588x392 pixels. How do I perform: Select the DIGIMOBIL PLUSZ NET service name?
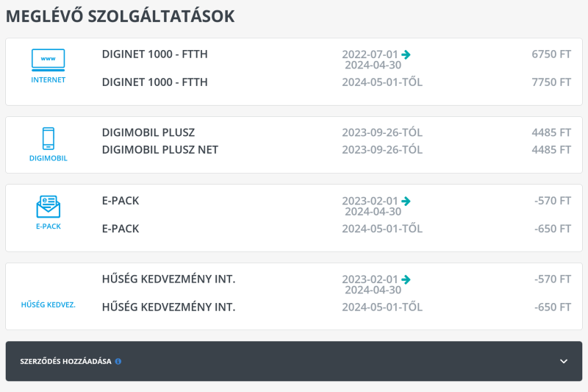159,150
